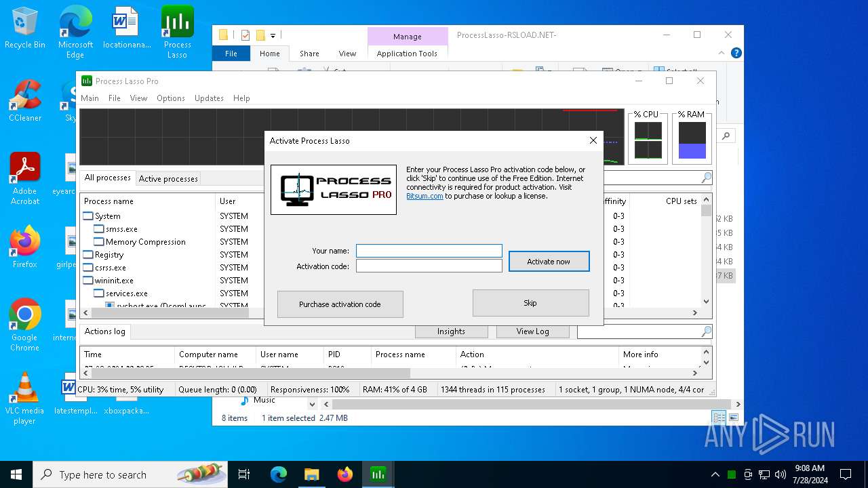Screen dimensions: 868x488
Task: Open Edge from the taskbar
Action: [x=279, y=474]
